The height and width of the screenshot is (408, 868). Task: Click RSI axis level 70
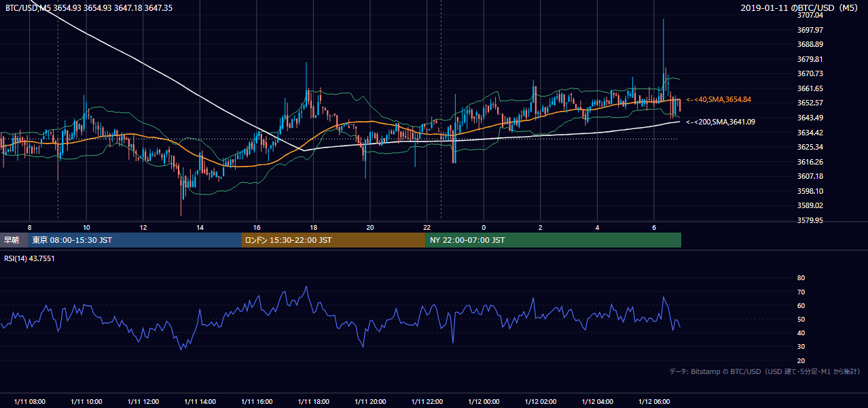point(801,292)
